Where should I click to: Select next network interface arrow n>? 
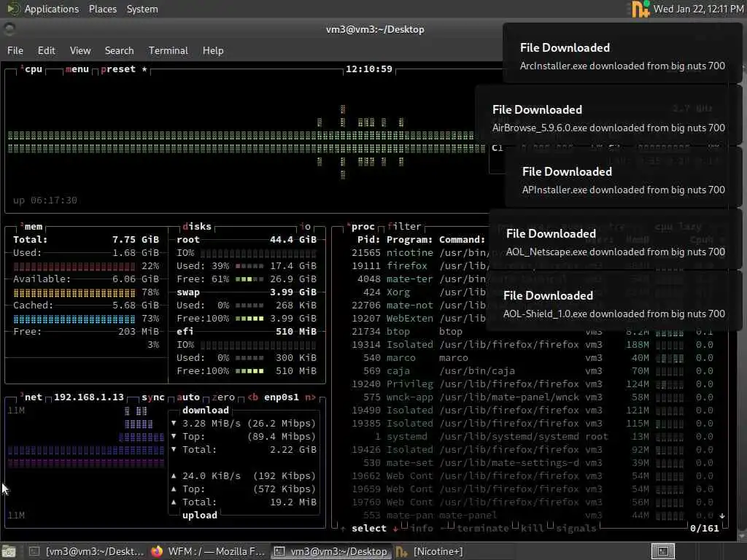[311, 397]
